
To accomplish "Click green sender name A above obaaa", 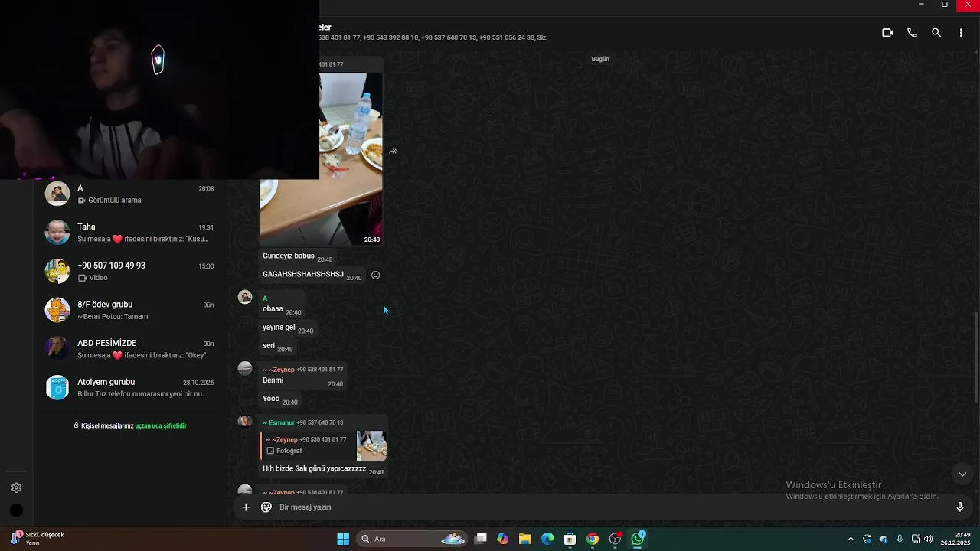I will click(265, 298).
